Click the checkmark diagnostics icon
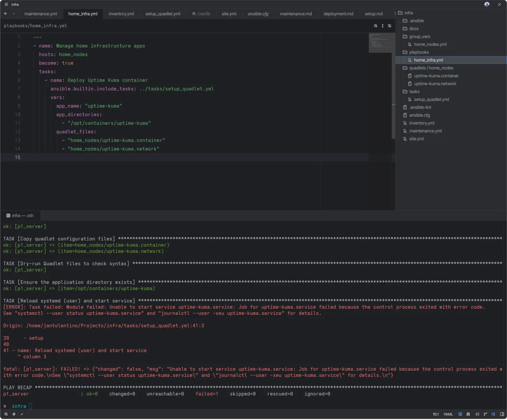 click(22, 414)
